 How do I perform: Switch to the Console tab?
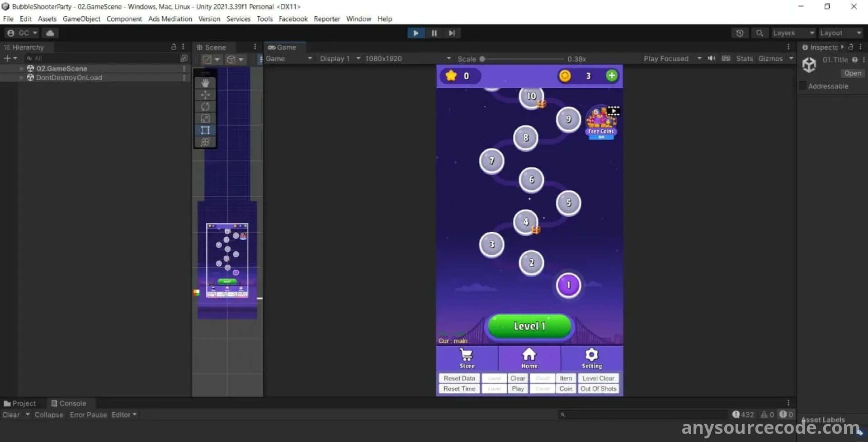click(x=69, y=403)
